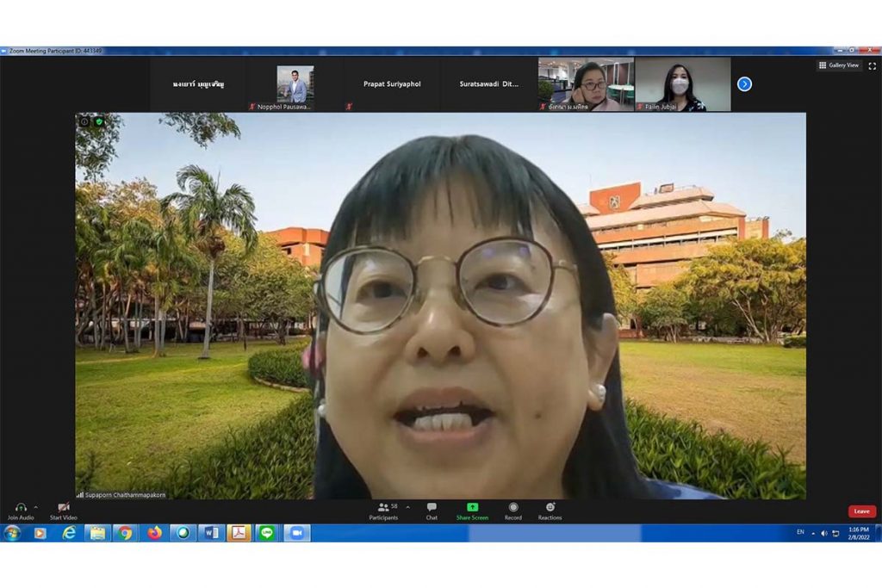Expand the arrow next to Participants
This screenshot has width=882, height=588.
(407, 507)
